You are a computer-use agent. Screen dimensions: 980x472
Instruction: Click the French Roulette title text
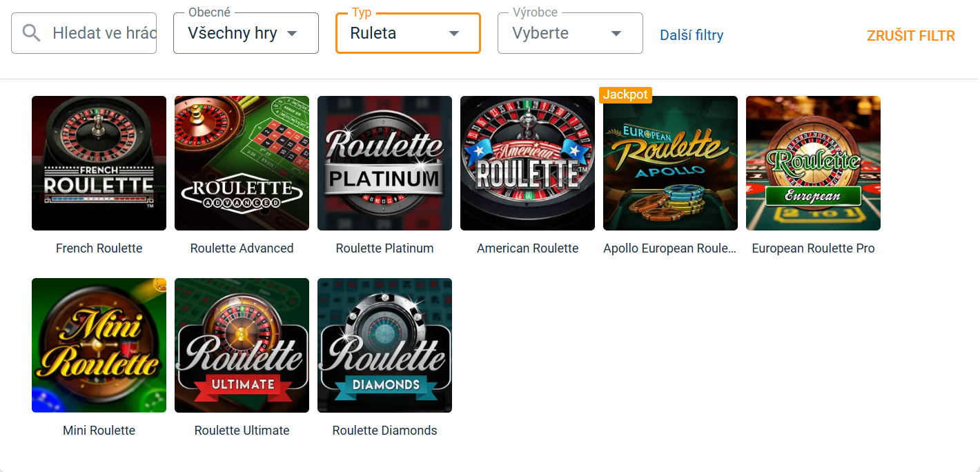[99, 248]
